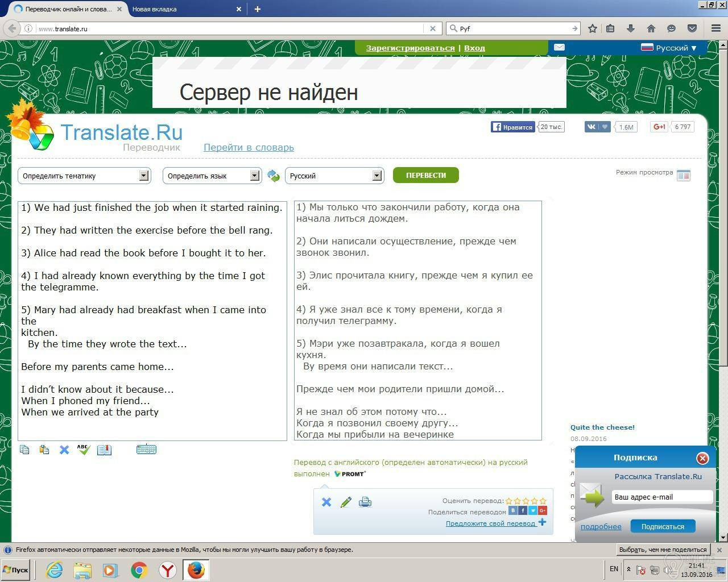Click the Ваш адрес e-mail field
Viewport: 728px width, 582px height.
point(662,497)
